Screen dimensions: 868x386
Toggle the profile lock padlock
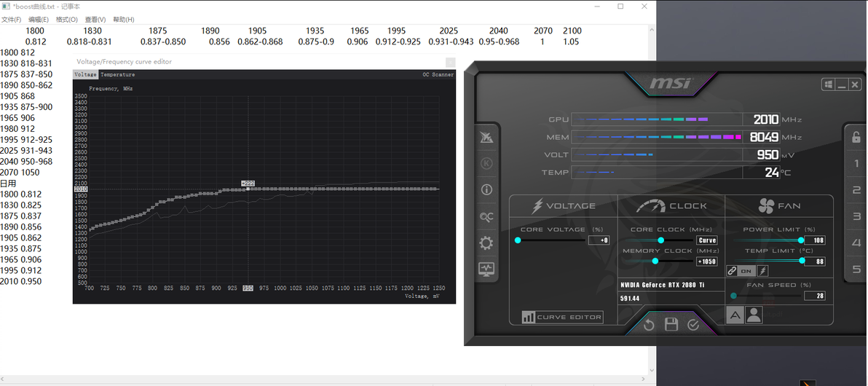856,138
